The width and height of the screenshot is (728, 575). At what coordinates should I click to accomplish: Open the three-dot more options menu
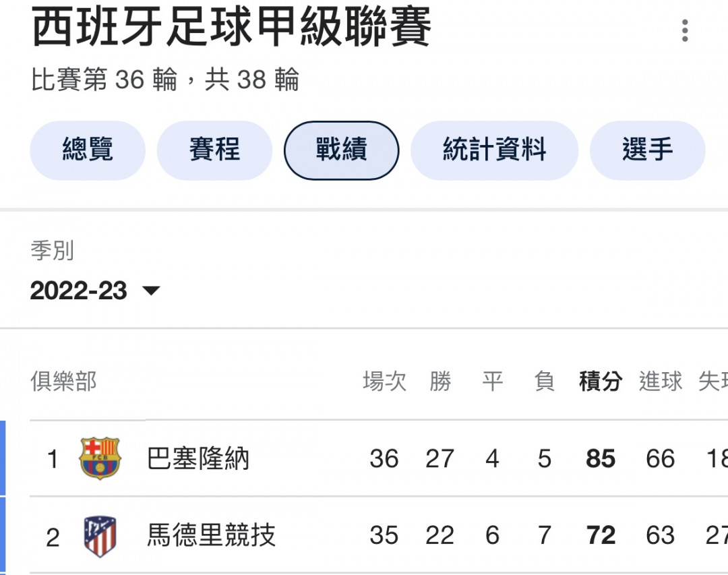click(x=685, y=30)
